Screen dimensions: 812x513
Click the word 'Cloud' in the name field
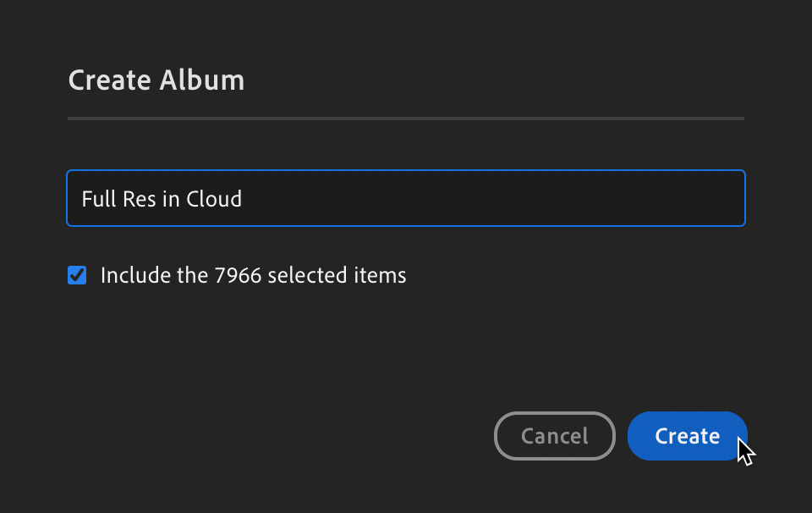pos(215,199)
